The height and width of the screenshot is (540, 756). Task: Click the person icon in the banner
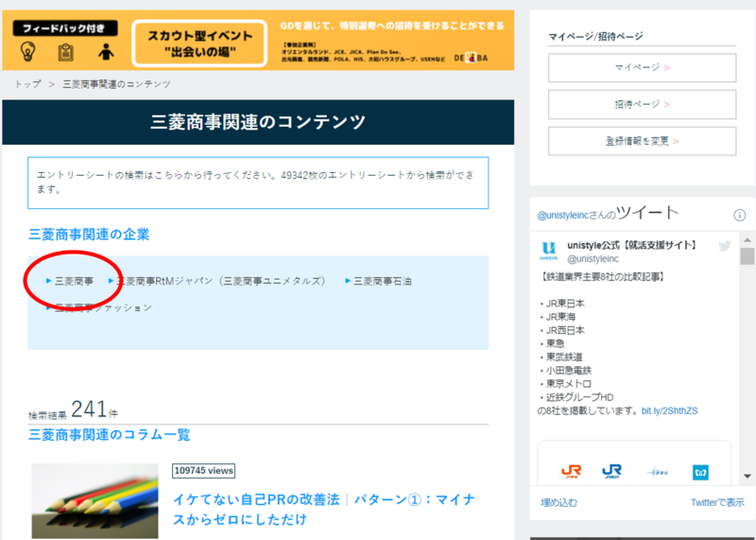[105, 52]
